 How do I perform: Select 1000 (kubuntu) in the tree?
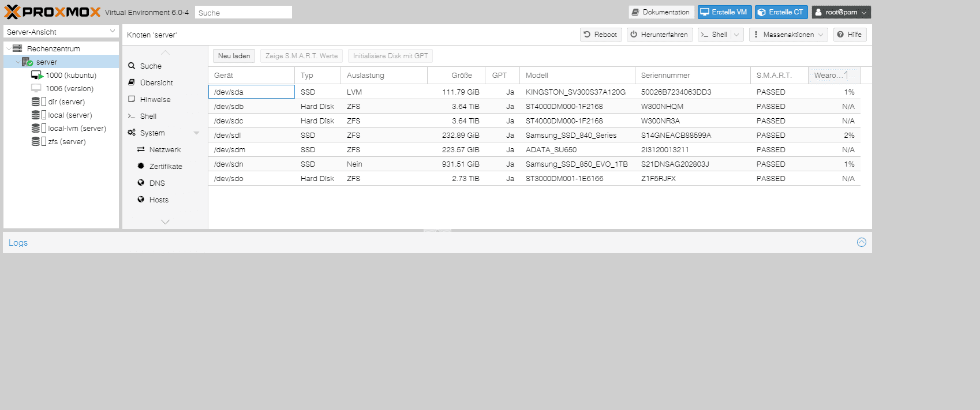pos(71,75)
